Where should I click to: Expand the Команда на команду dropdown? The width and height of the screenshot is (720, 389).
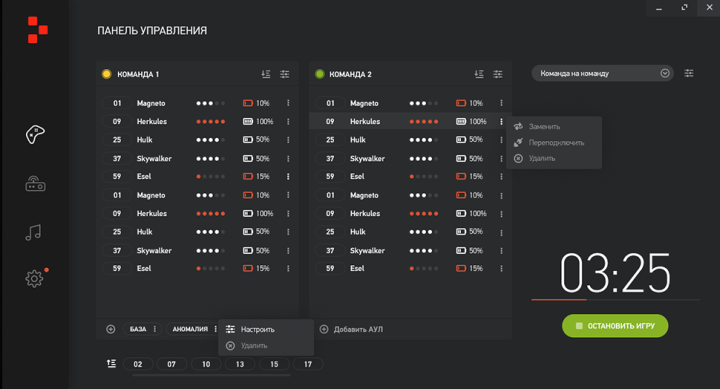point(602,73)
